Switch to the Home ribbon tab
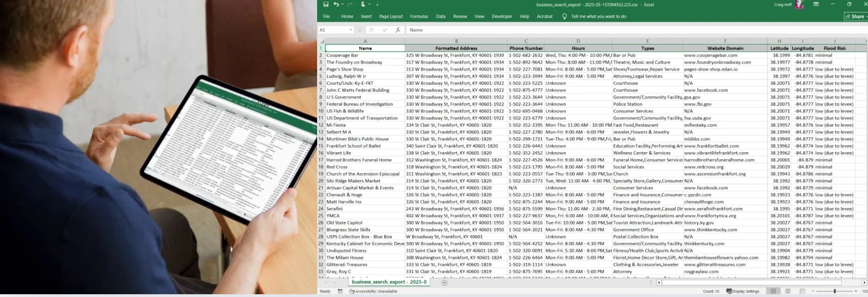 [347, 16]
